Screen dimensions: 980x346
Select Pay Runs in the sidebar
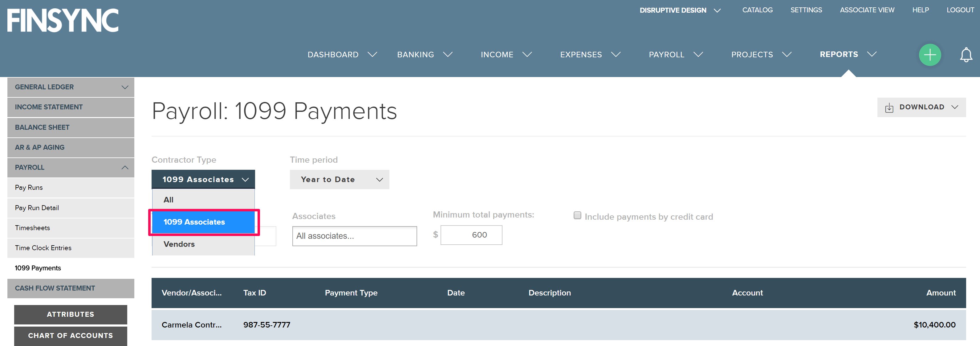71,188
